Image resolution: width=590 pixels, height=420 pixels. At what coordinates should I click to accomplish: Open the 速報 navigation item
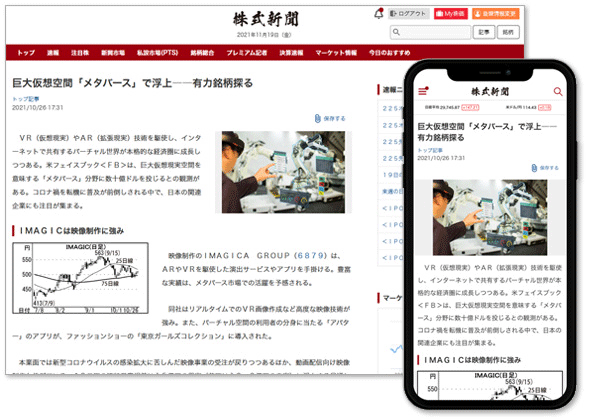point(53,53)
